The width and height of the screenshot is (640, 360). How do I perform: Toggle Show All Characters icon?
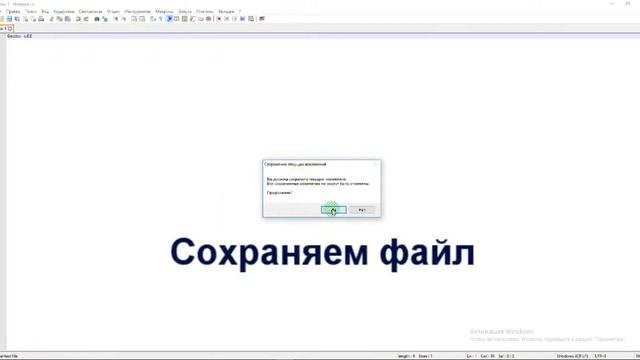[160, 19]
